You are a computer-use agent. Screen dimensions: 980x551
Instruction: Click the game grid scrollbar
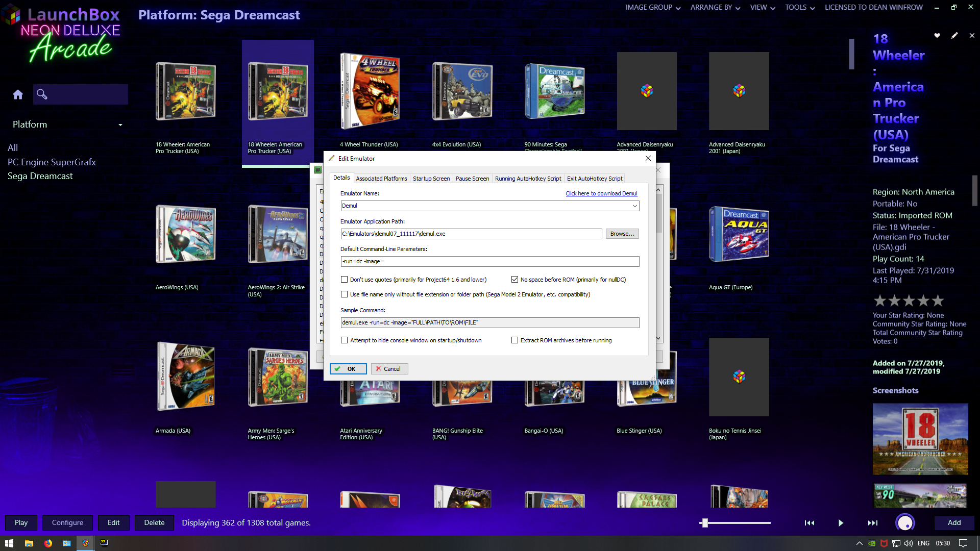click(x=851, y=54)
